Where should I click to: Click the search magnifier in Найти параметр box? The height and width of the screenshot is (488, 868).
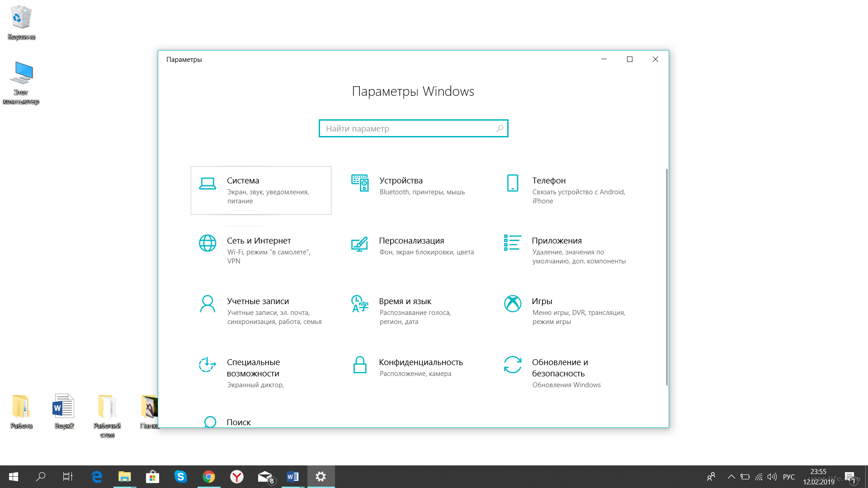click(x=500, y=128)
